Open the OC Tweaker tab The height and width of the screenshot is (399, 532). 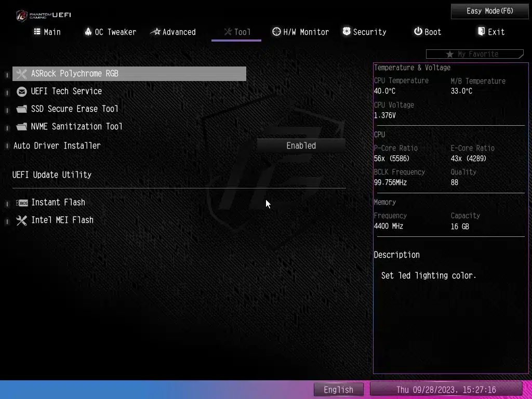point(110,32)
